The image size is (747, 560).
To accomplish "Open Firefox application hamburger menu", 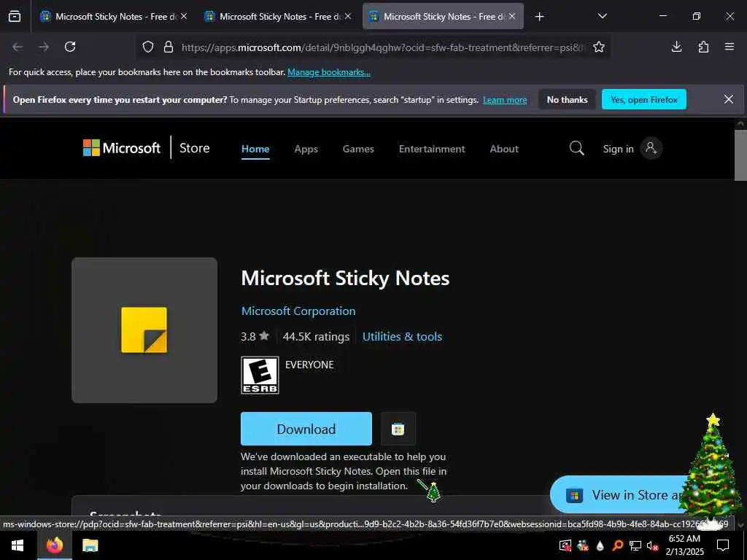I will pyautogui.click(x=729, y=47).
